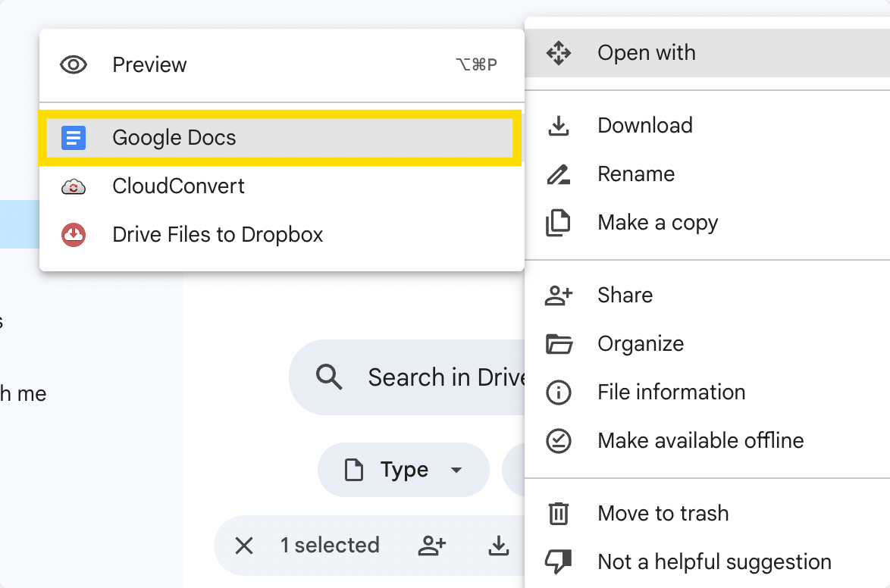Select Not a helpful suggestion
Image resolution: width=890 pixels, height=588 pixels.
(x=707, y=562)
